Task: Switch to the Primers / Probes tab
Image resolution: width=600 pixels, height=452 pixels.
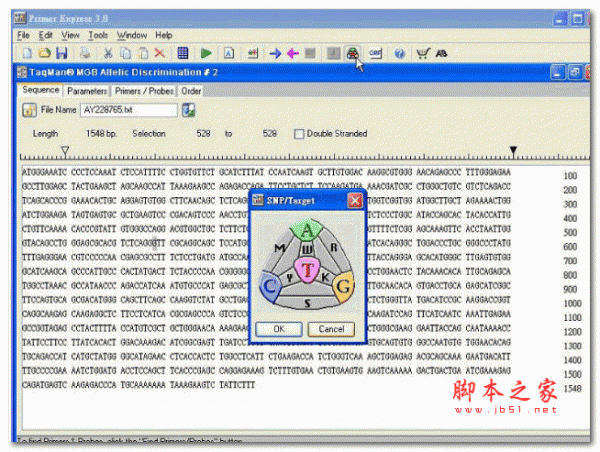Action: tap(144, 91)
